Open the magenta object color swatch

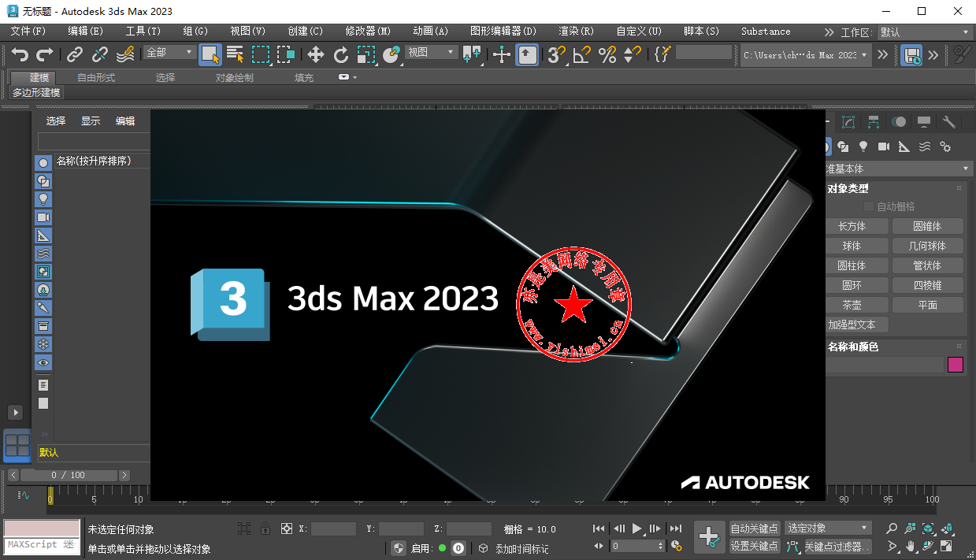coord(956,365)
